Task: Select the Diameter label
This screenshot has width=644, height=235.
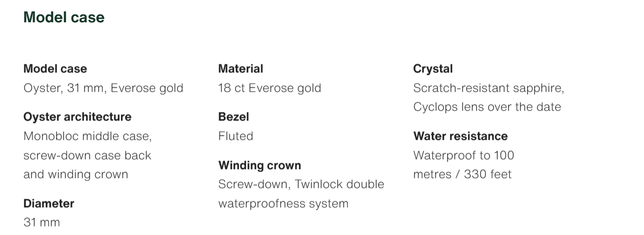Action: (x=49, y=203)
